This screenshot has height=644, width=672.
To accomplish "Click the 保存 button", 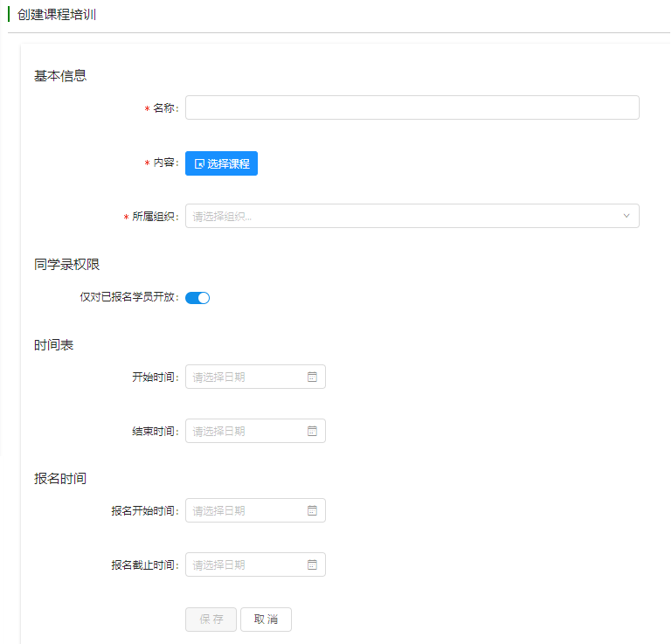I will 211,620.
